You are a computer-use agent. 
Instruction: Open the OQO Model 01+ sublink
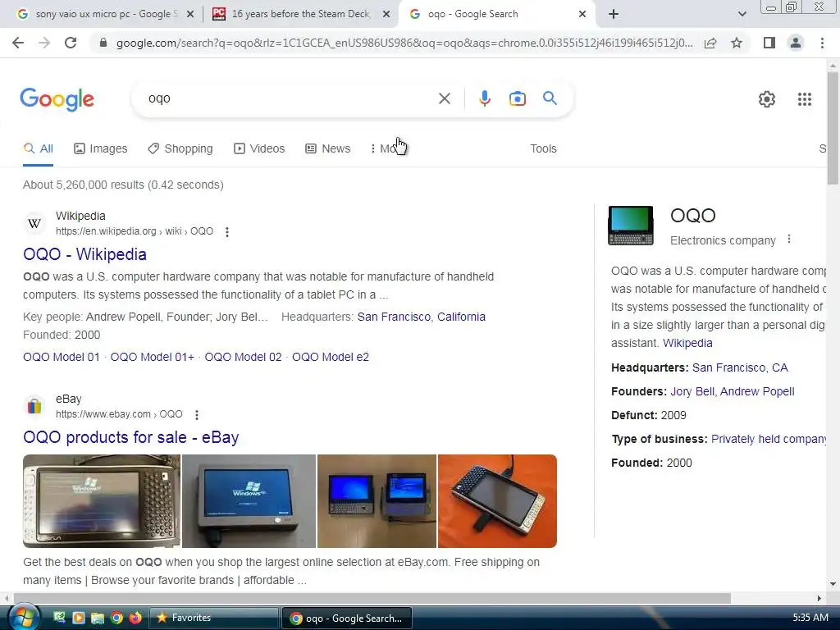coord(152,357)
